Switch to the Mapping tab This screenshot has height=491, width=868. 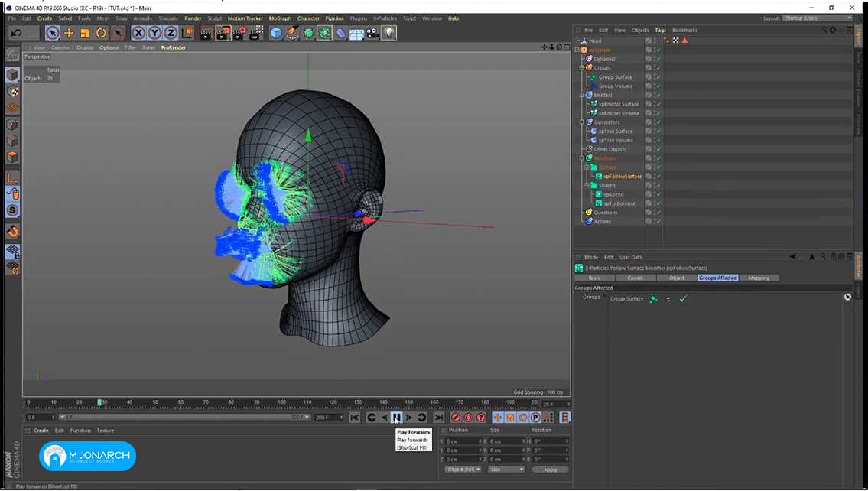pos(759,278)
